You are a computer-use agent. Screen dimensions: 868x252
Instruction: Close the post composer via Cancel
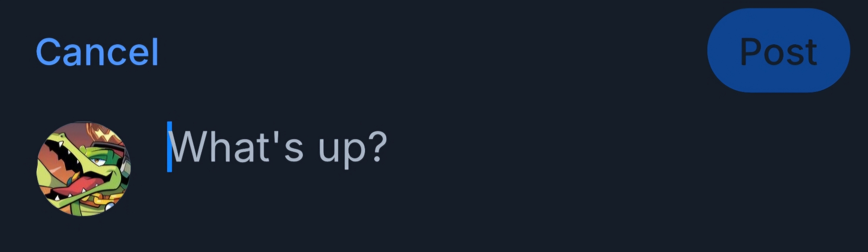point(97,52)
